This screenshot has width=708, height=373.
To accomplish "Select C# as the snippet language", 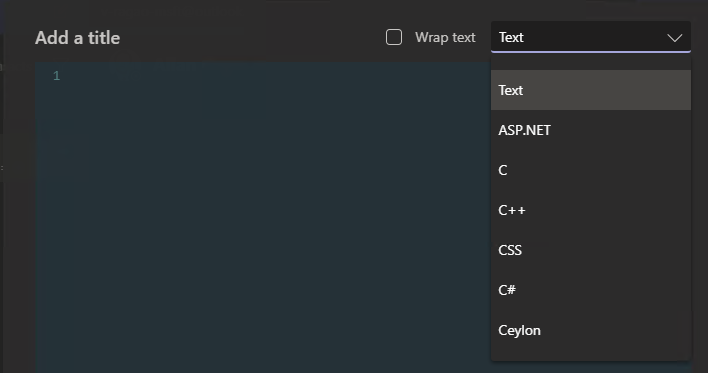I will (x=591, y=290).
